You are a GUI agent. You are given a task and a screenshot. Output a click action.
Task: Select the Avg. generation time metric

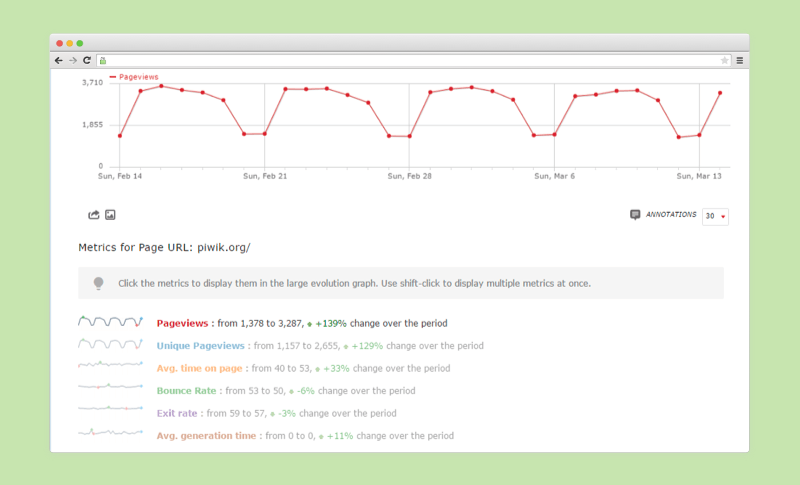[206, 436]
